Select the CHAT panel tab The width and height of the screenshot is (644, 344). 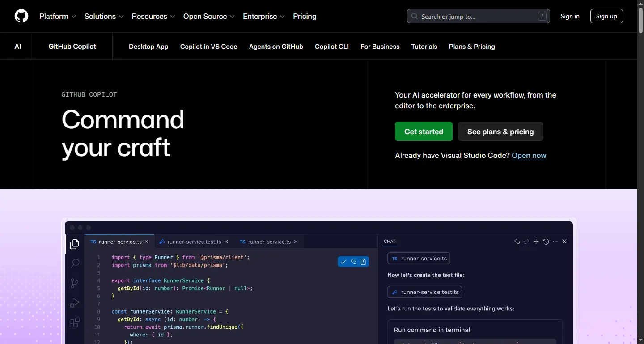click(x=390, y=242)
